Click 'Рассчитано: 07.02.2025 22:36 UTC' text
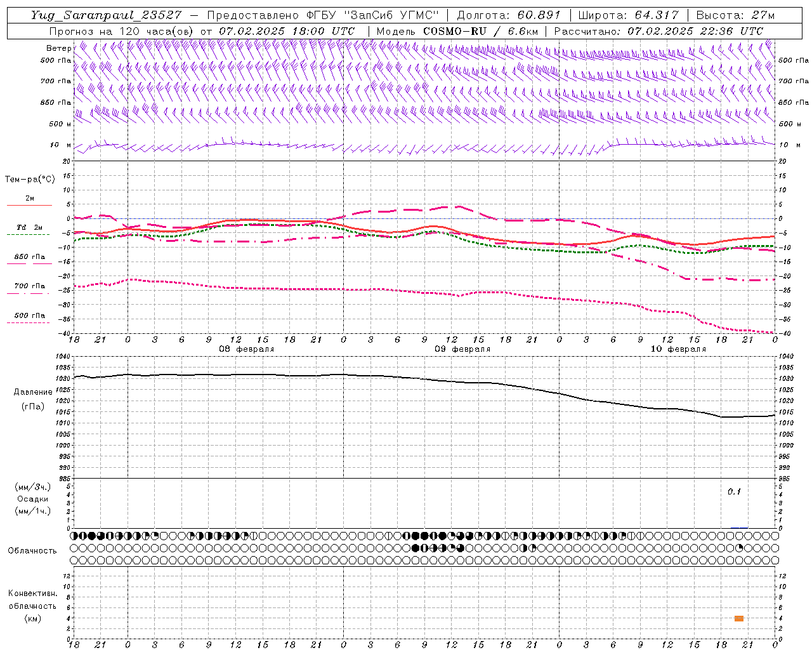 click(x=658, y=31)
